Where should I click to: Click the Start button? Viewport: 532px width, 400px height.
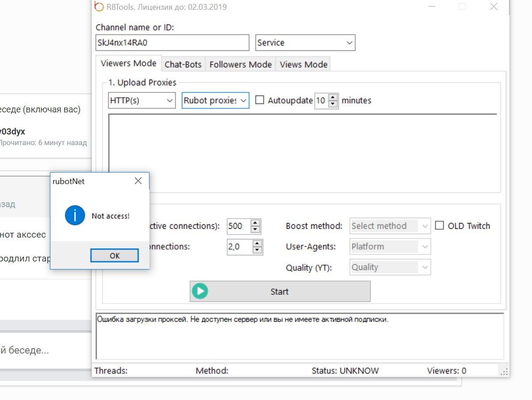tap(279, 292)
